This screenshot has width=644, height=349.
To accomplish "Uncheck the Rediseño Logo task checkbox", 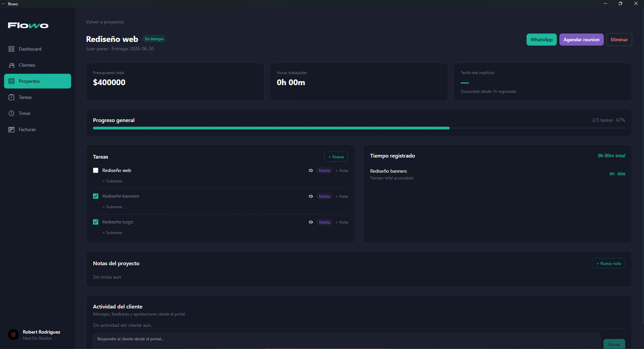I will tap(96, 222).
